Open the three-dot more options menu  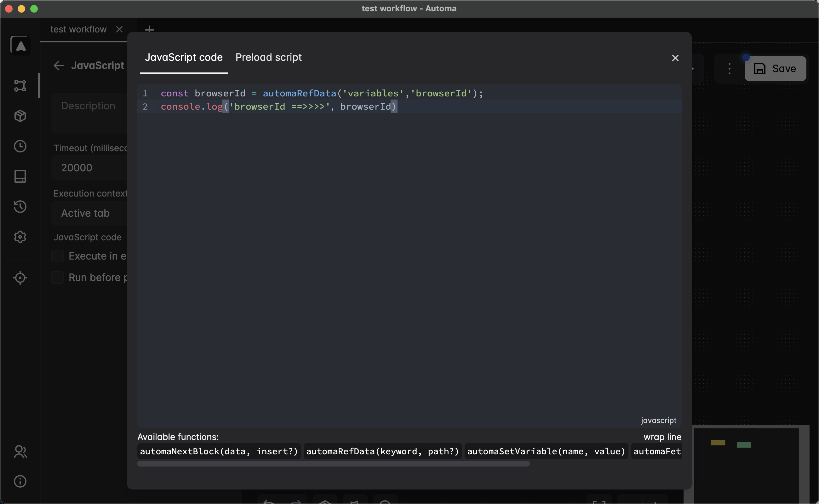coord(729,69)
